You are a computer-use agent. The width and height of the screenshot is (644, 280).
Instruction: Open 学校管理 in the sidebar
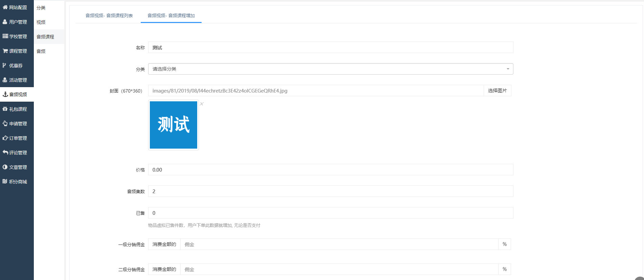(x=17, y=36)
